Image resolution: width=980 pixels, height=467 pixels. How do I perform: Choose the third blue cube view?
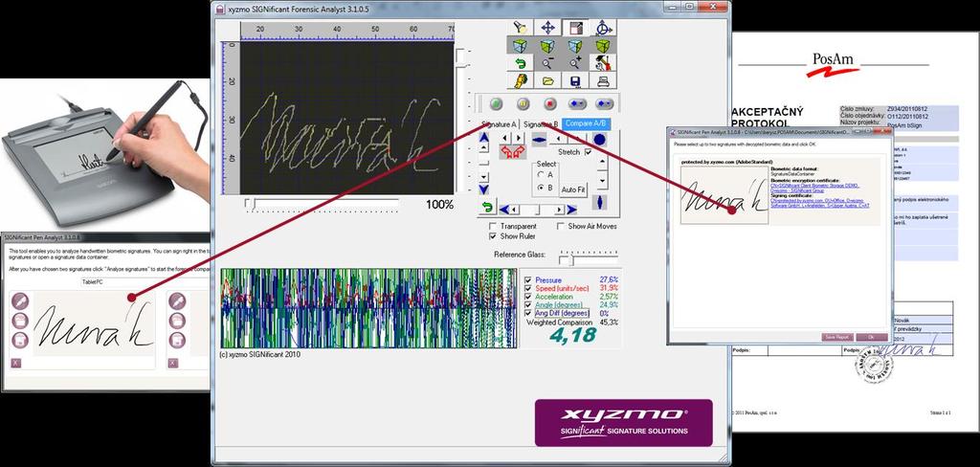point(575,46)
